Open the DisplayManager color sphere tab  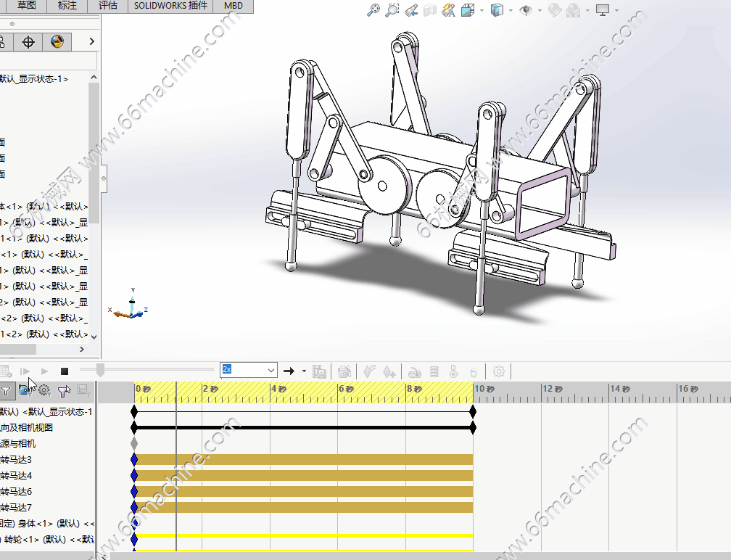57,42
